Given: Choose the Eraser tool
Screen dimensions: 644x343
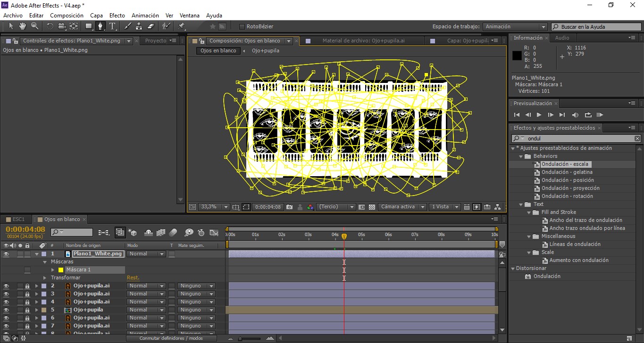Looking at the screenshot, I should (151, 26).
